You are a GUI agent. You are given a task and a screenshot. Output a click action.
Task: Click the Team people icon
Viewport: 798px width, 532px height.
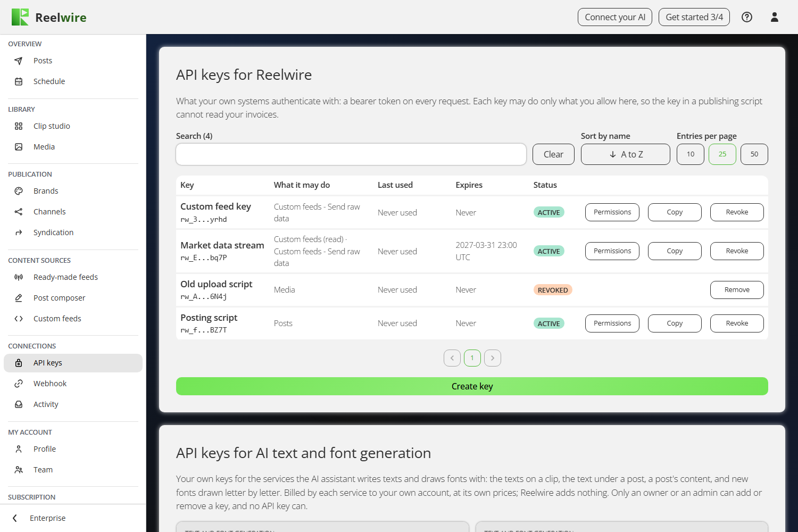pos(19,470)
